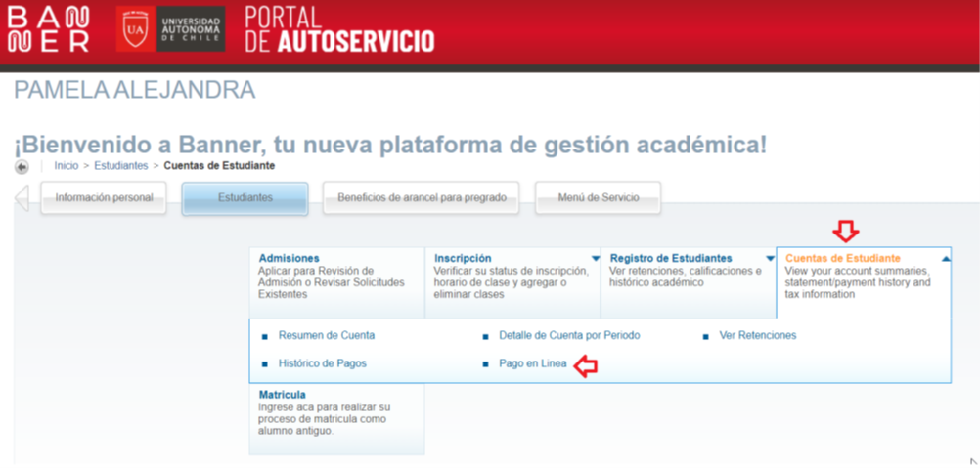Select the Menú de Servicio tab
This screenshot has width=980, height=468.
point(598,198)
